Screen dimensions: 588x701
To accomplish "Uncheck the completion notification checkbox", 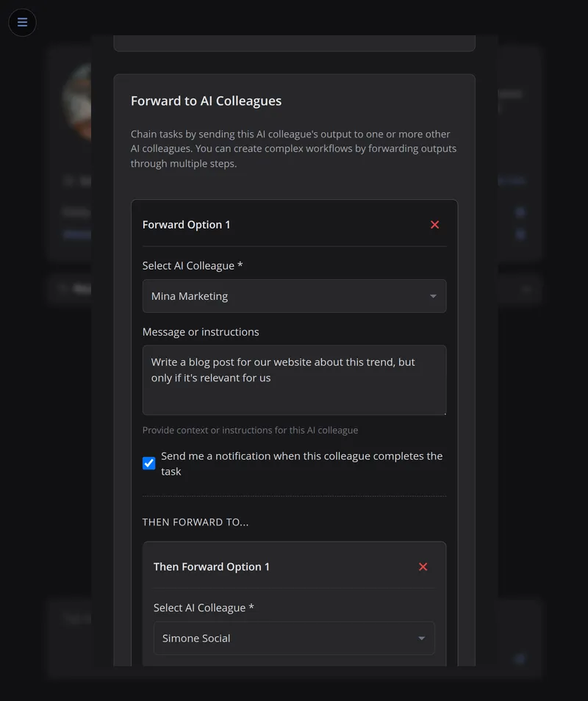I will pos(149,463).
